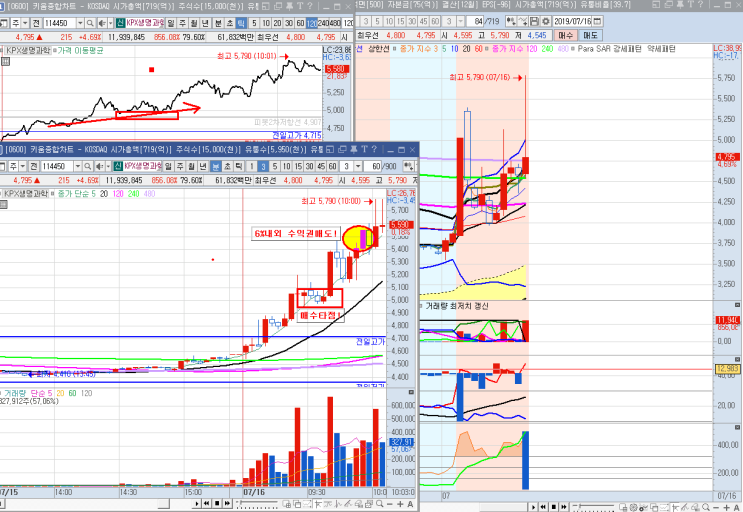Click plus zoom-in at front chart bottom toolbar
The image size is (743, 512).
400,504
